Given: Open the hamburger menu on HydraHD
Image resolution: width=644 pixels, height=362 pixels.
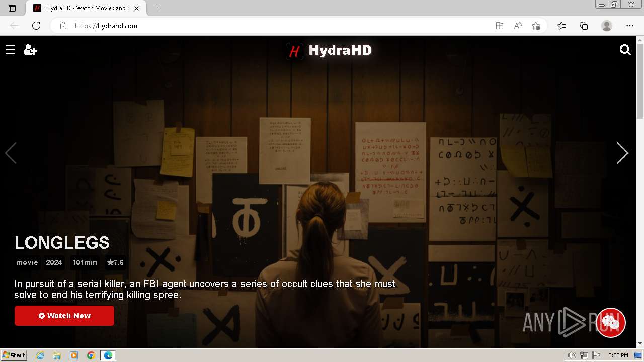Looking at the screenshot, I should click(x=10, y=50).
